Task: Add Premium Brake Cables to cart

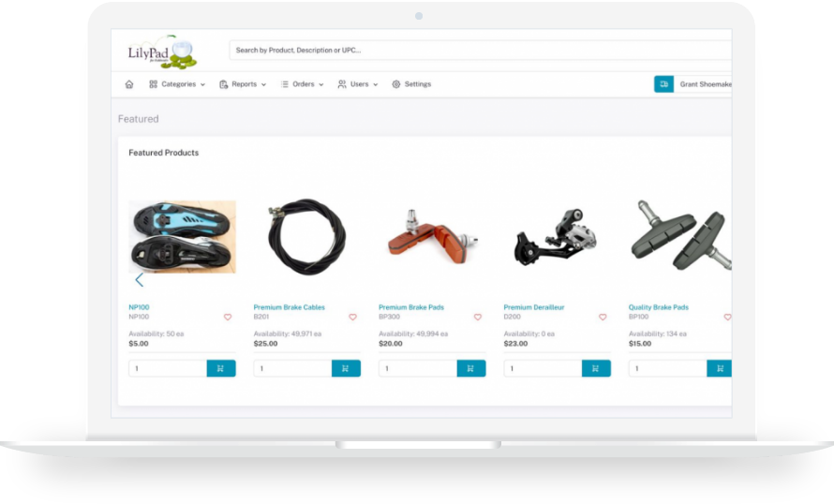Action: tap(346, 368)
